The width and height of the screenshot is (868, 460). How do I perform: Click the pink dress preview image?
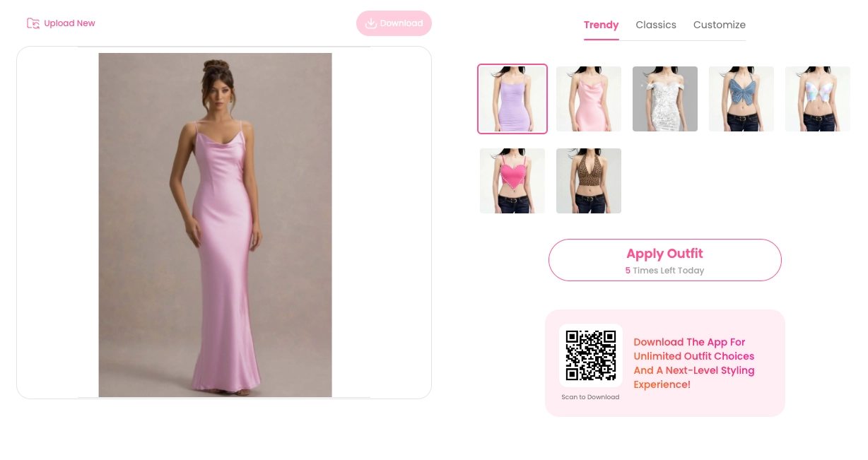215,223
